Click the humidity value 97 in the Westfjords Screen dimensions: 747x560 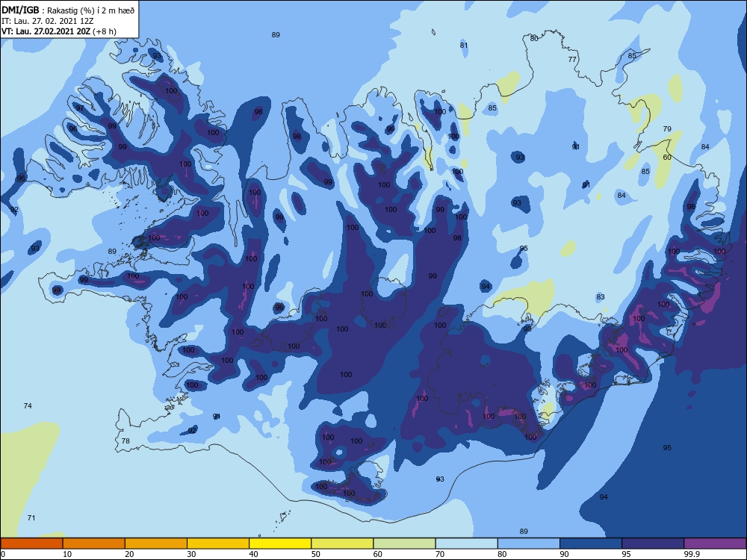(80, 108)
